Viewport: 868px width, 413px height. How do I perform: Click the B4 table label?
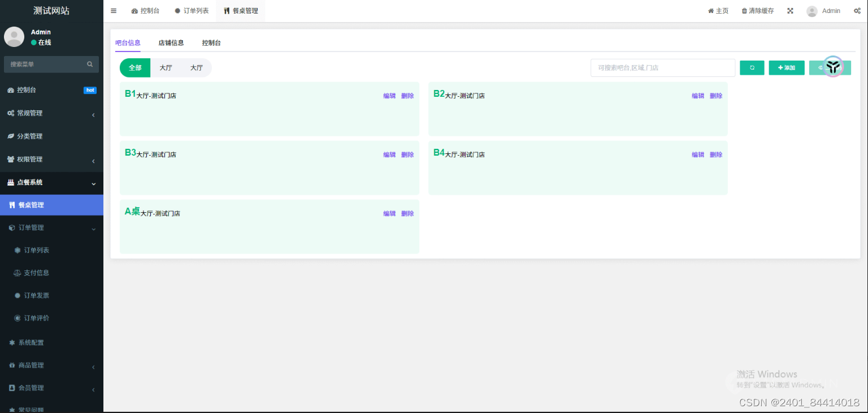pyautogui.click(x=439, y=153)
